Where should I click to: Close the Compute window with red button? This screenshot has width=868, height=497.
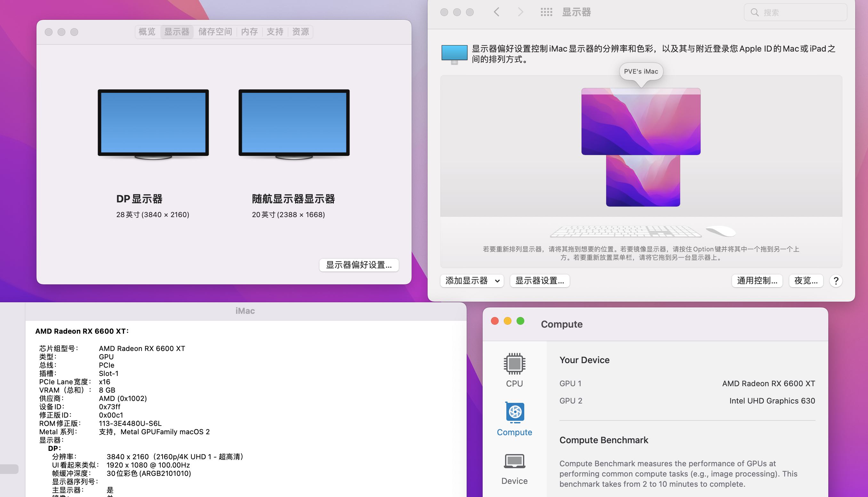[x=495, y=321]
